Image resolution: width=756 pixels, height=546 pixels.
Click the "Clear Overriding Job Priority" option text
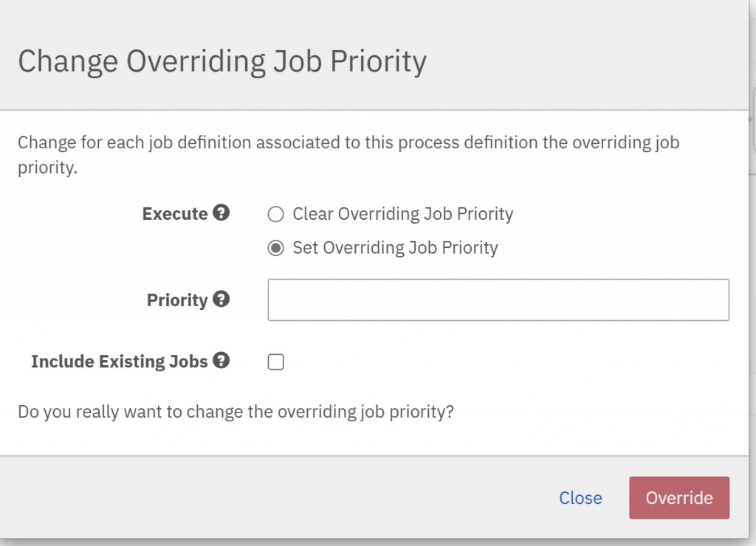click(402, 214)
